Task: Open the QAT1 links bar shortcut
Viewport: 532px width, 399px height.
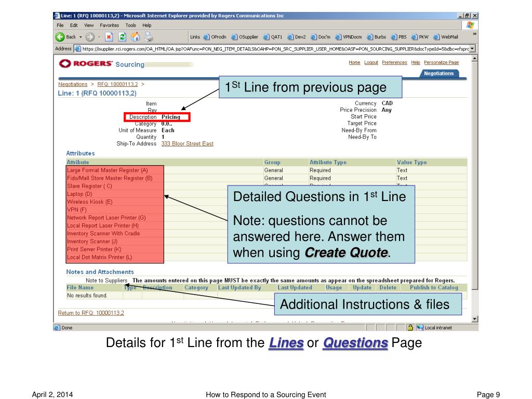Action: pos(273,37)
